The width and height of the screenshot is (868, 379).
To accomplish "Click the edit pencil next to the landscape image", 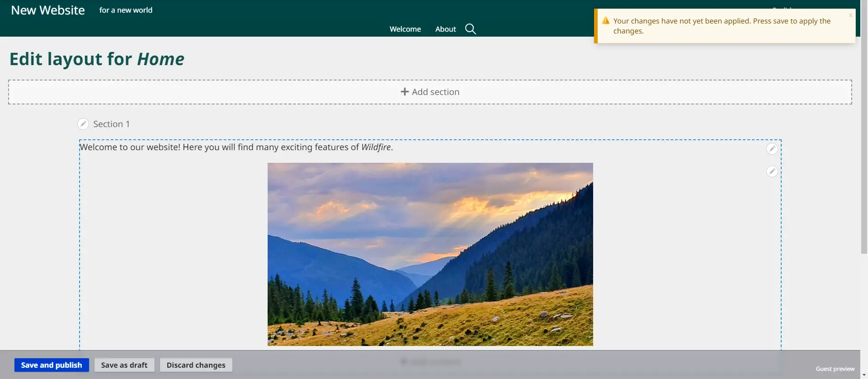I will tap(772, 171).
